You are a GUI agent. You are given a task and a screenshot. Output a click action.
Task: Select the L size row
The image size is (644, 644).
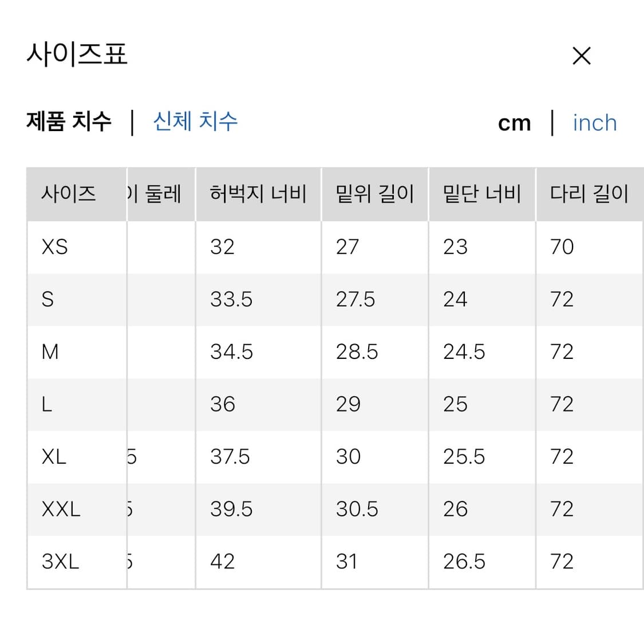point(47,404)
